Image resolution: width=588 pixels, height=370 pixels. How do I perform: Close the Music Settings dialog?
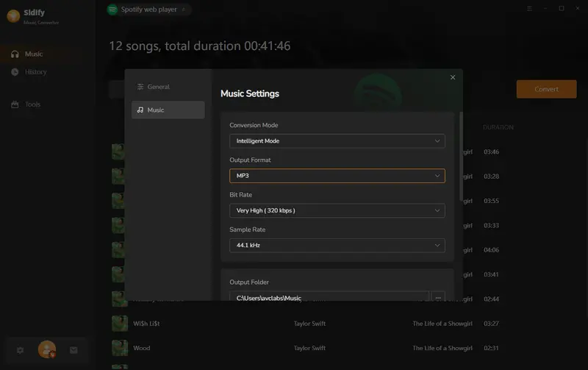tap(453, 77)
